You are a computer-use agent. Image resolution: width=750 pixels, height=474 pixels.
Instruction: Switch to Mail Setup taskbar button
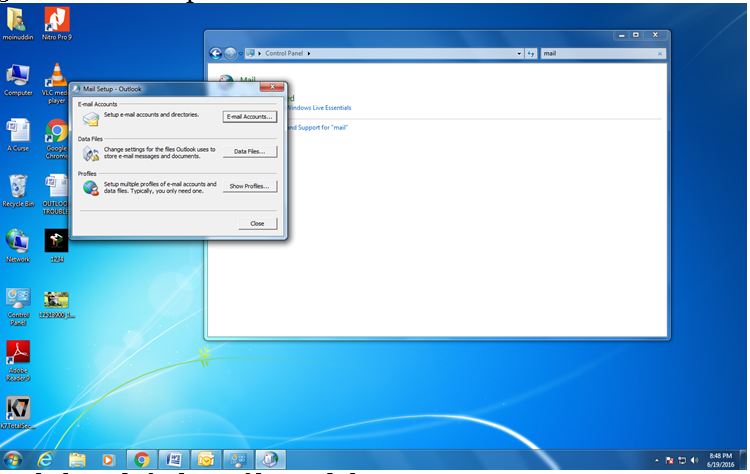(x=270, y=460)
